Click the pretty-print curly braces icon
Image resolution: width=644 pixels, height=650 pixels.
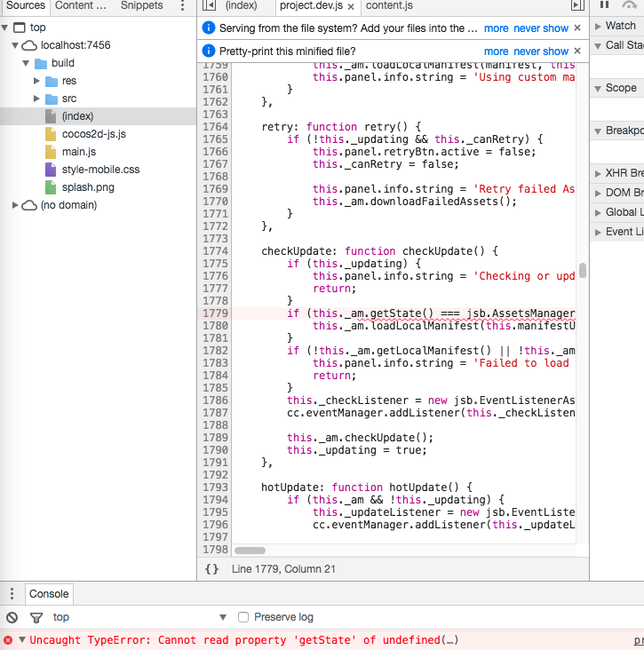pyautogui.click(x=211, y=569)
